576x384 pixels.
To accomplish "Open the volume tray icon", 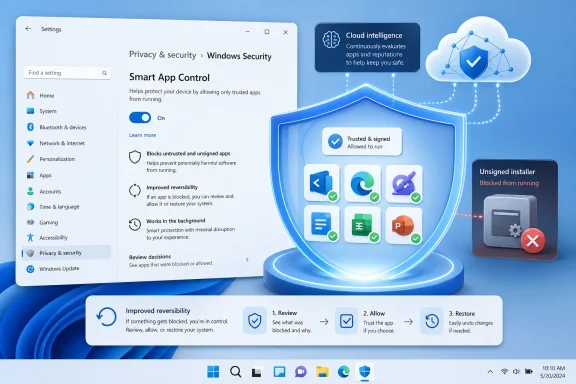I will (x=516, y=372).
